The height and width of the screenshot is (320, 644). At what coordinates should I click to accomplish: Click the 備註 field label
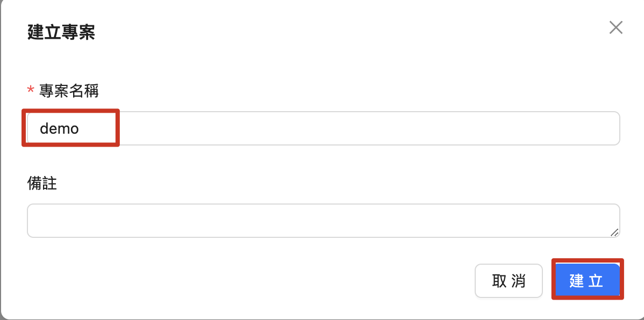pos(42,184)
